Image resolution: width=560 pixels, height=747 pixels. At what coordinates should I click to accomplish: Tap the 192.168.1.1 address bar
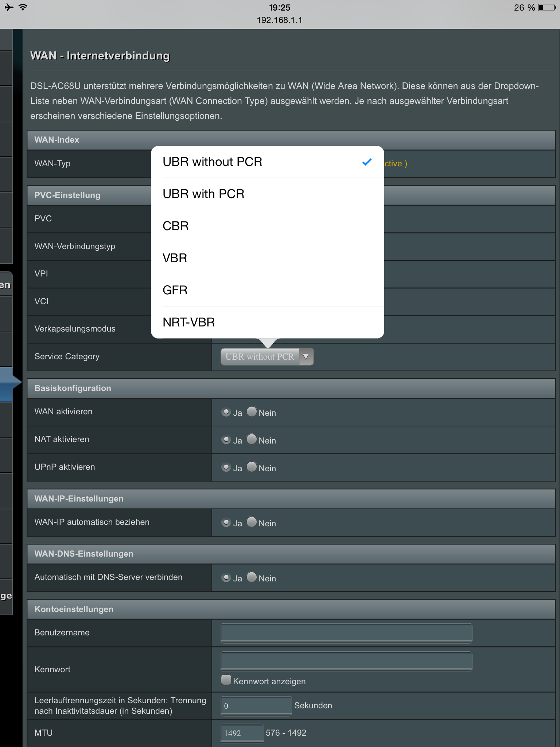click(280, 20)
